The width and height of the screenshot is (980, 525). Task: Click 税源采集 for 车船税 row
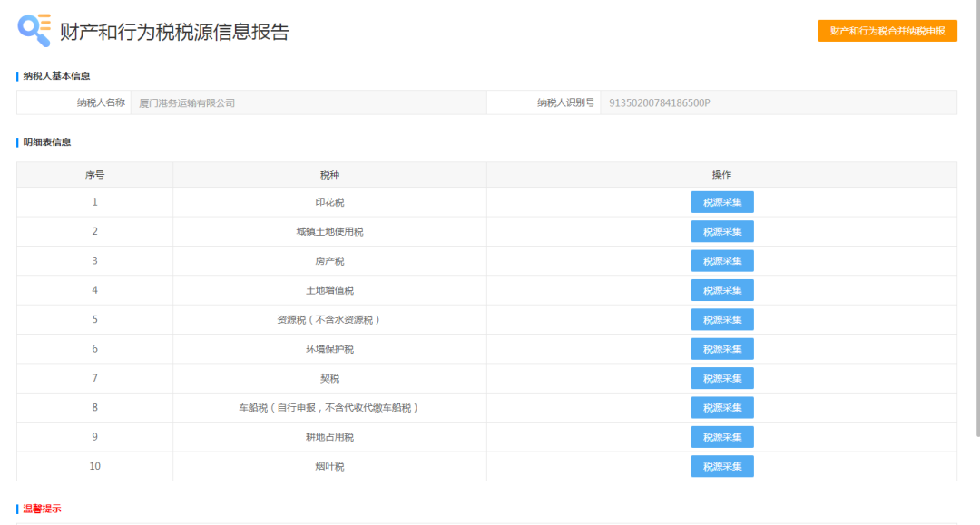tap(722, 408)
